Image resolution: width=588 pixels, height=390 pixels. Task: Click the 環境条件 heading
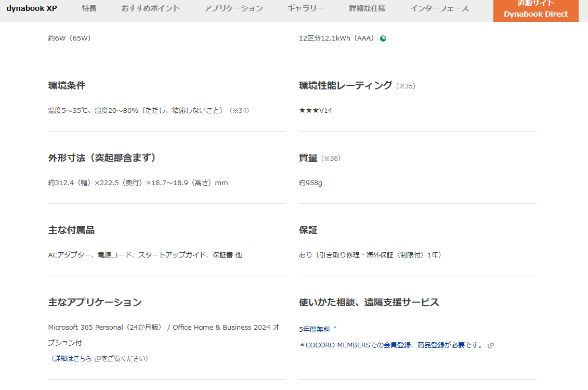(67, 85)
